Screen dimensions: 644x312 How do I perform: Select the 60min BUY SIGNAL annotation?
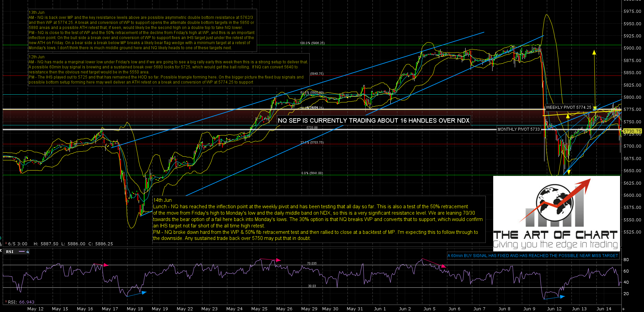tap(533, 256)
